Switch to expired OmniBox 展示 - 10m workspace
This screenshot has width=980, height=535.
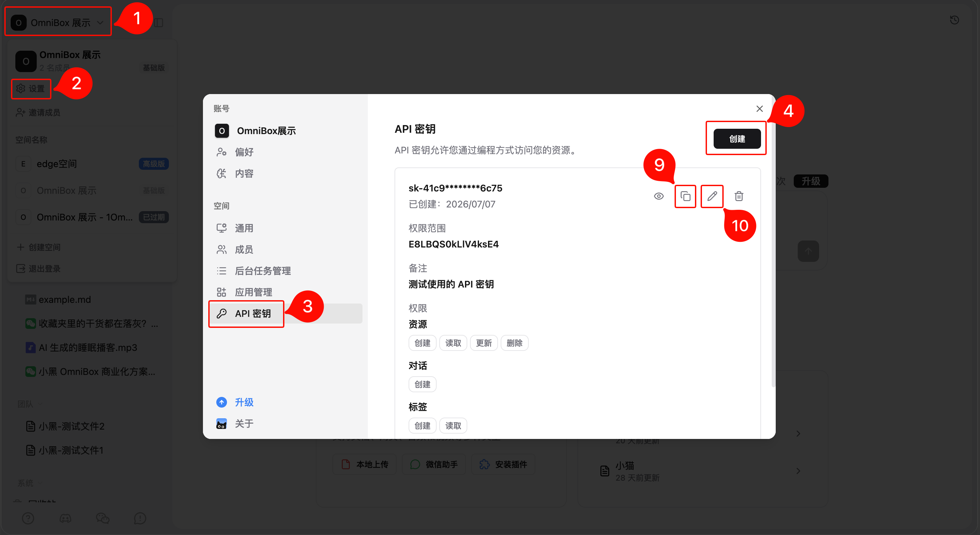[92, 217]
